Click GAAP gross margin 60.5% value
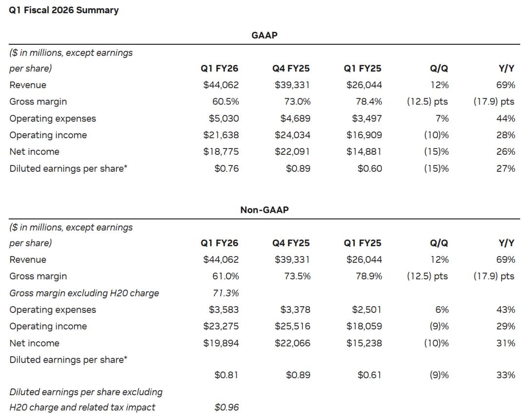The height and width of the screenshot is (420, 526). 225,102
